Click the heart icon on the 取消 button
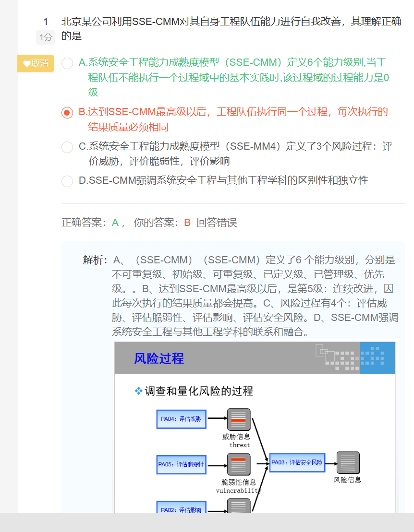The width and height of the screenshot is (414, 532). coord(27,63)
